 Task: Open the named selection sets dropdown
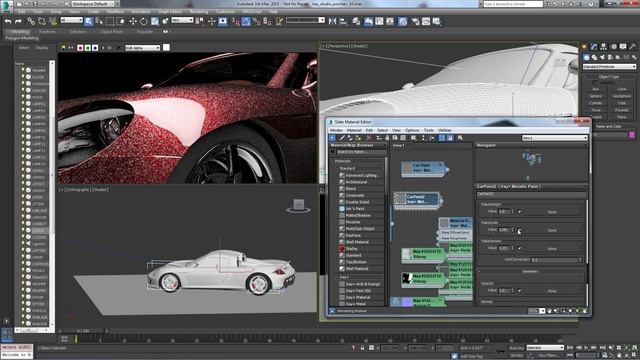pyautogui.click(x=305, y=20)
